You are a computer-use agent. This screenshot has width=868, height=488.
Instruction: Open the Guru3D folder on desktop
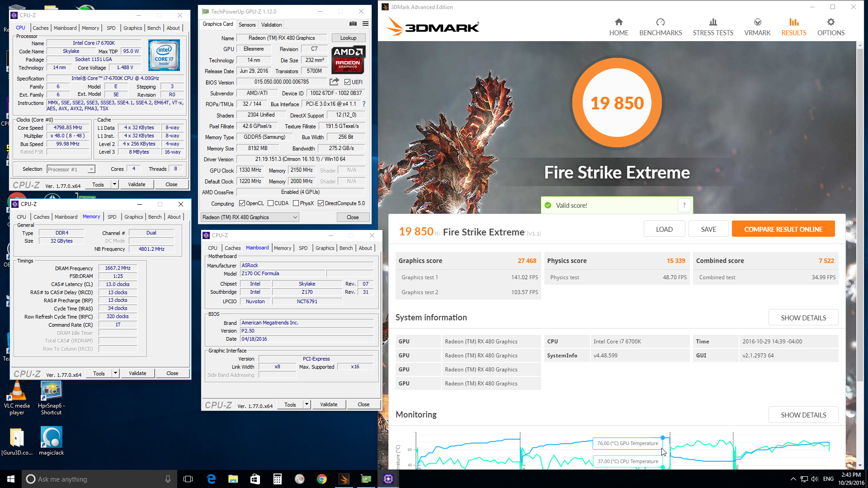17,441
